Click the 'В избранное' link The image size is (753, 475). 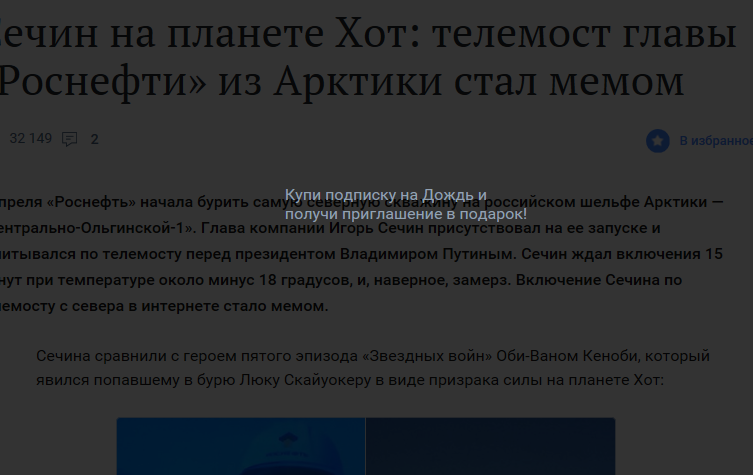click(716, 141)
